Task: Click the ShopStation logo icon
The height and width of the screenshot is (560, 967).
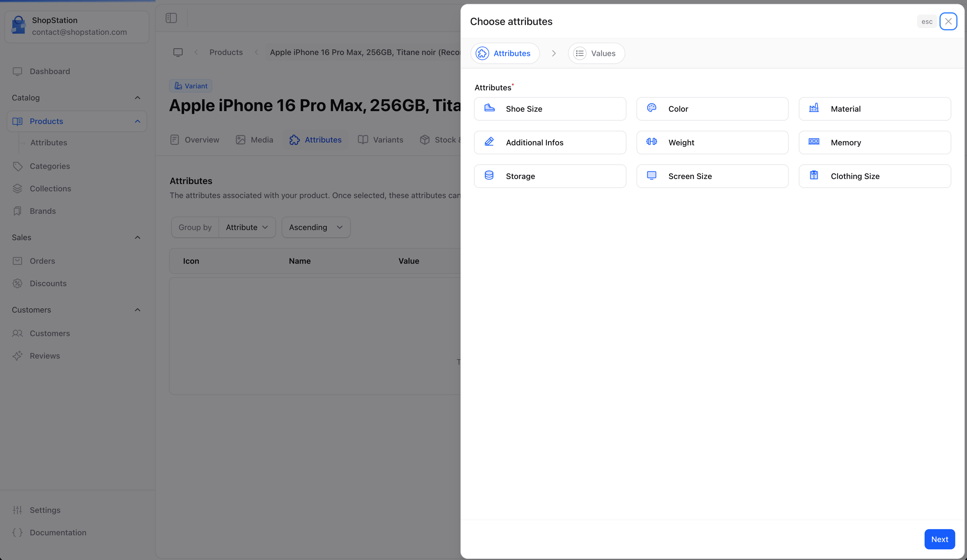Action: point(18,25)
